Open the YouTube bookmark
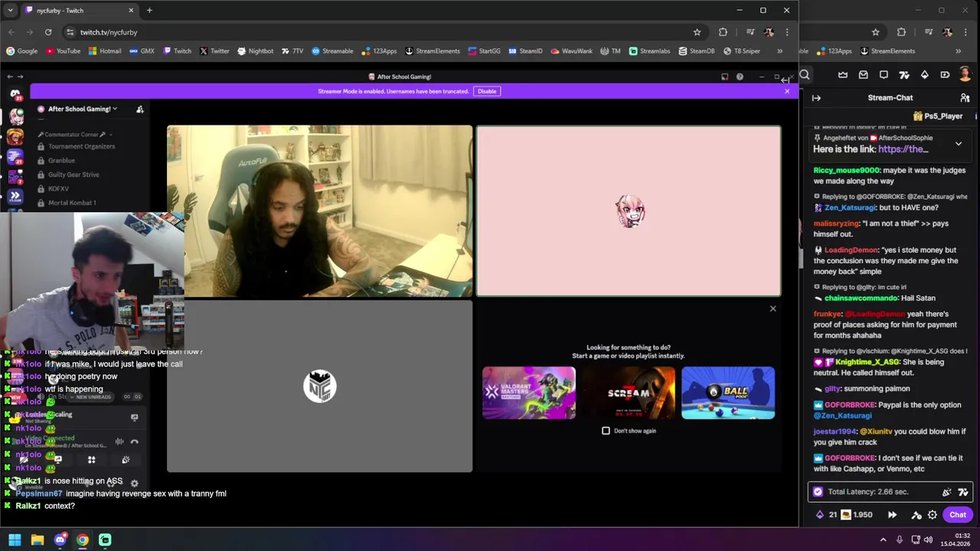The height and width of the screenshot is (551, 980). pos(63,51)
